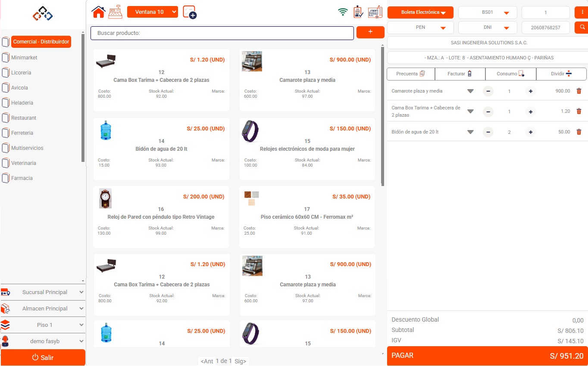Go to next page with Sig>
The height and width of the screenshot is (366, 588).
[240, 361]
